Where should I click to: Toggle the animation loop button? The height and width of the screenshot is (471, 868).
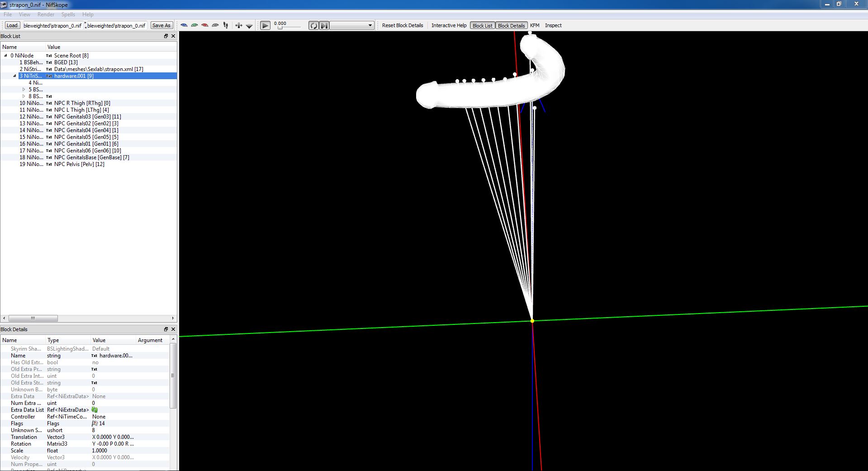point(313,26)
